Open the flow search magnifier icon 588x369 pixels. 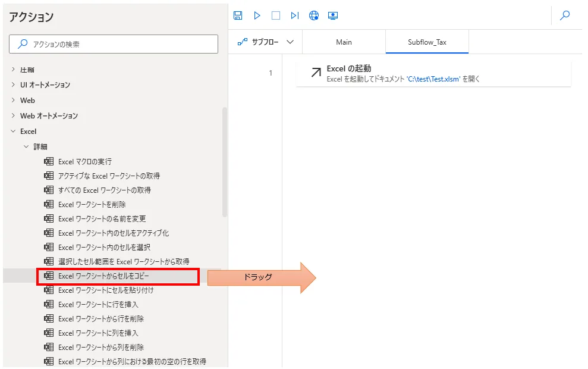coord(565,15)
